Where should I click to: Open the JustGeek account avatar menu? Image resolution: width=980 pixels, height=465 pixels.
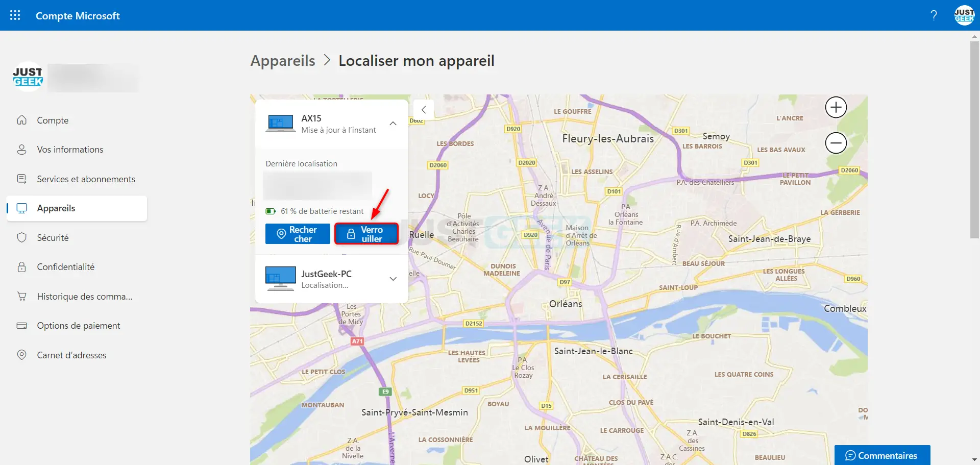[x=964, y=15]
